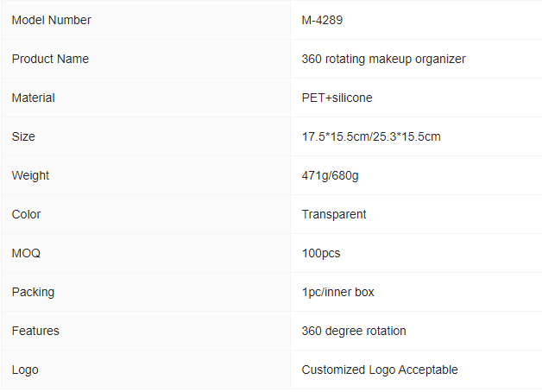Click the Size label cell

click(x=146, y=136)
